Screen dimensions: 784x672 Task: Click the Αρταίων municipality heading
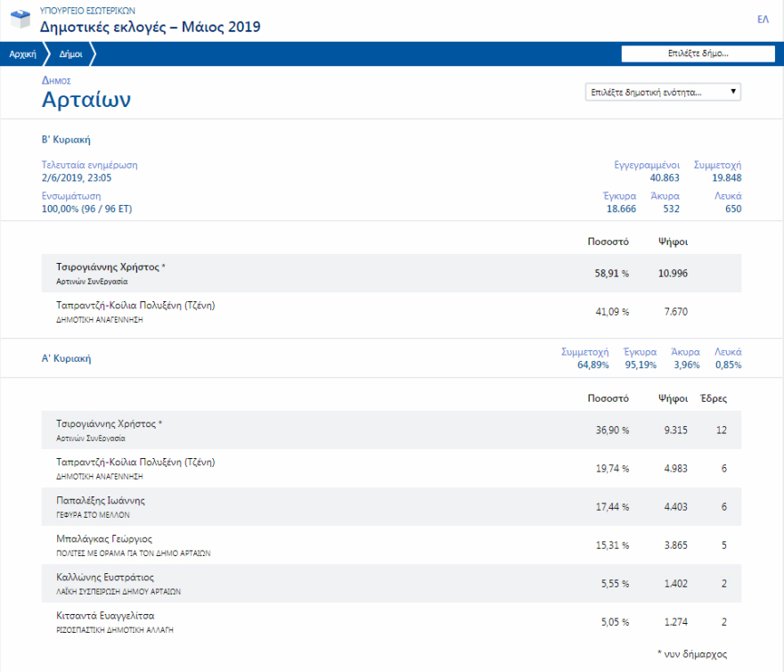(x=86, y=99)
